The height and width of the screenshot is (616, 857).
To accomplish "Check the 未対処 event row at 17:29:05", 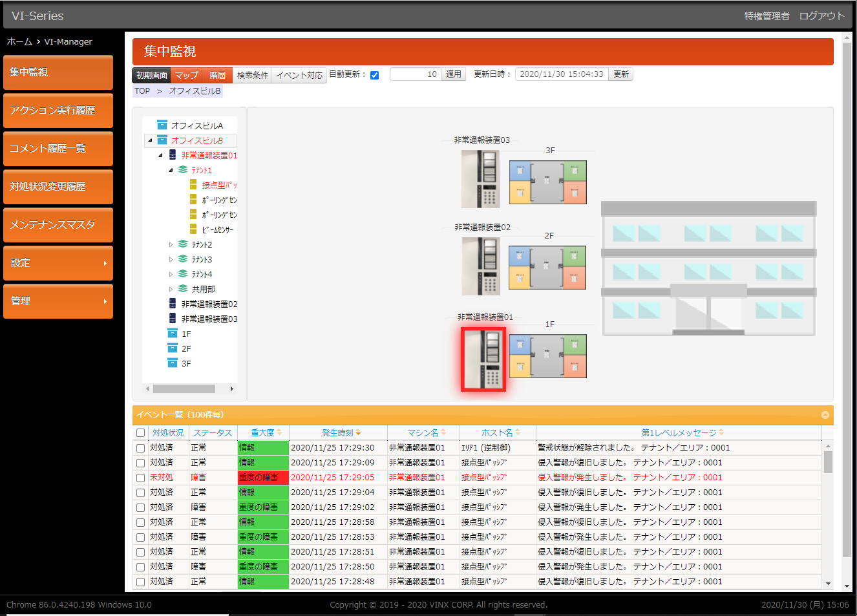I will pyautogui.click(x=140, y=478).
